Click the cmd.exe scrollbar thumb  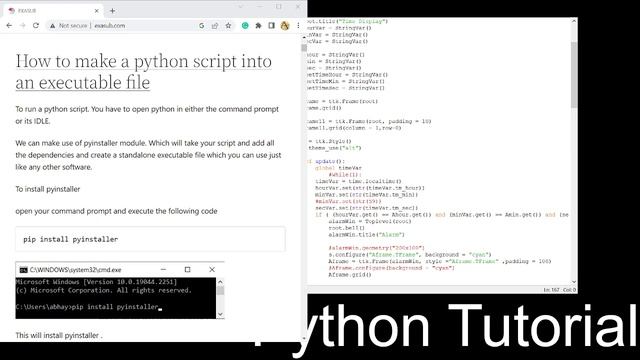tap(220, 291)
